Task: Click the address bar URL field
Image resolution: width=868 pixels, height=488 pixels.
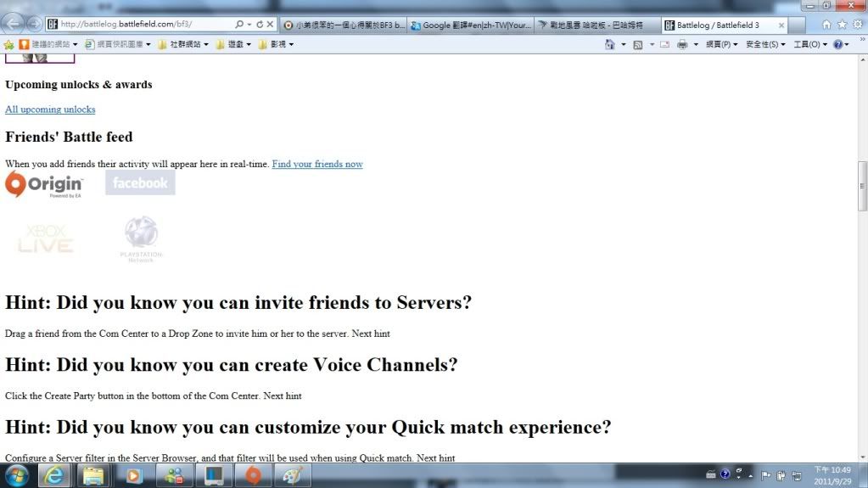Action: click(x=144, y=25)
